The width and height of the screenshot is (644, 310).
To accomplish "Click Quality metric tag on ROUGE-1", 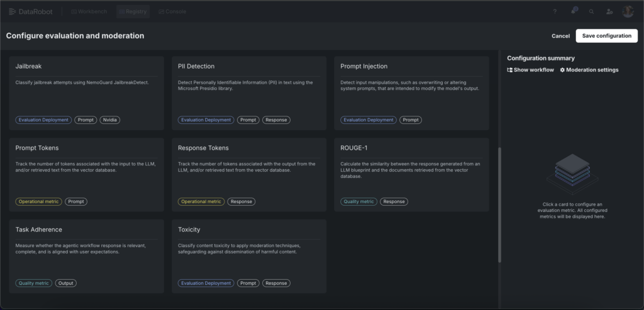I will pos(358,202).
